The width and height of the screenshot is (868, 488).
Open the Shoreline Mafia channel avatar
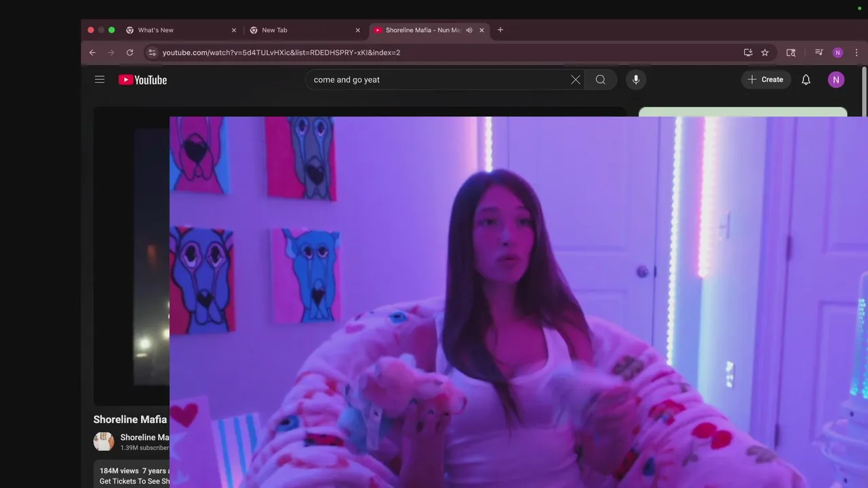pyautogui.click(x=104, y=441)
